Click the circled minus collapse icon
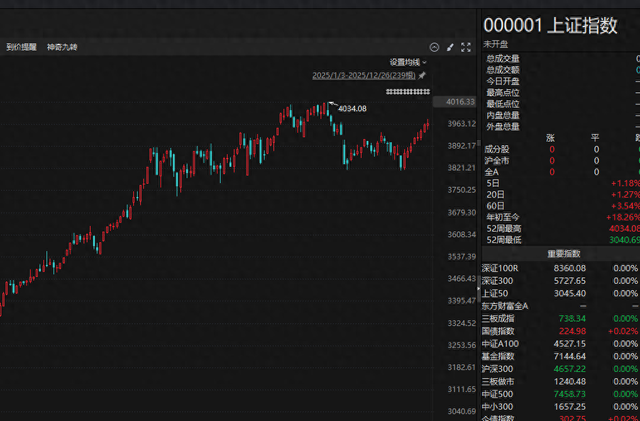Screen dimensions: 640x421 (434, 47)
